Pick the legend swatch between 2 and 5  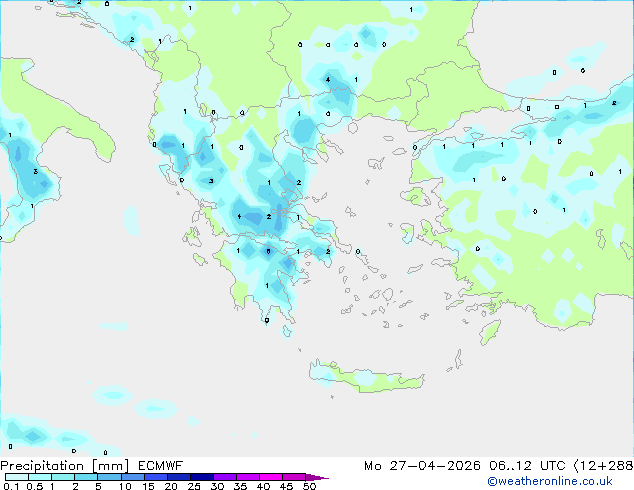86,477
